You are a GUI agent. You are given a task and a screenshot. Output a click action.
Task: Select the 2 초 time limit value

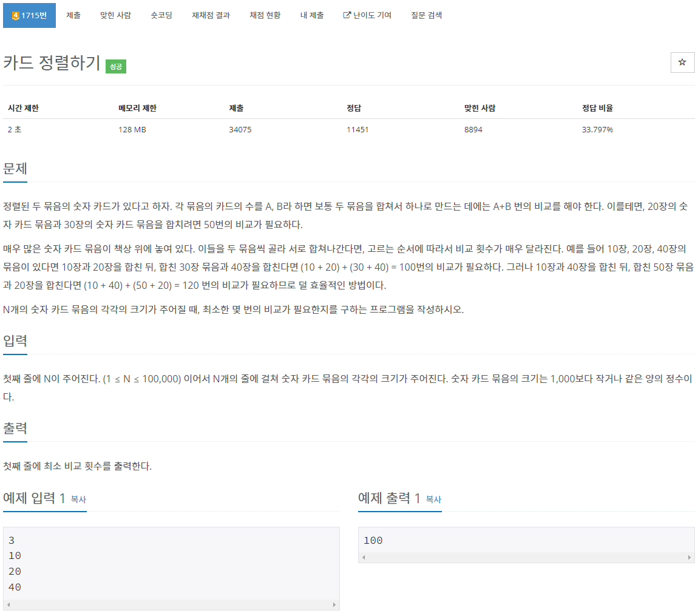(15, 129)
